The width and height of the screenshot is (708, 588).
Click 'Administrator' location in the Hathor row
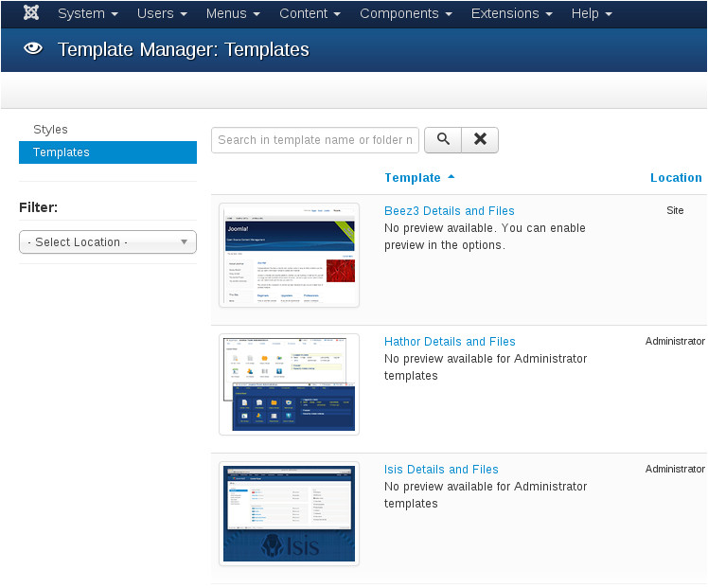[675, 341]
